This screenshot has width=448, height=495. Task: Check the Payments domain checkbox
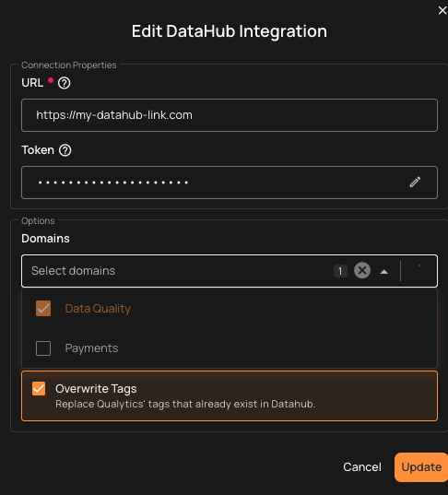point(43,348)
